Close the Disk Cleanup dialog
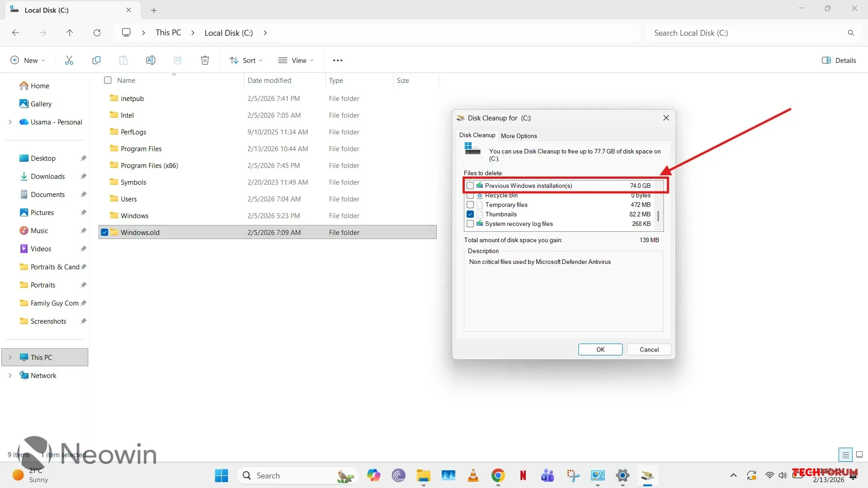This screenshot has width=868, height=488. click(x=666, y=118)
